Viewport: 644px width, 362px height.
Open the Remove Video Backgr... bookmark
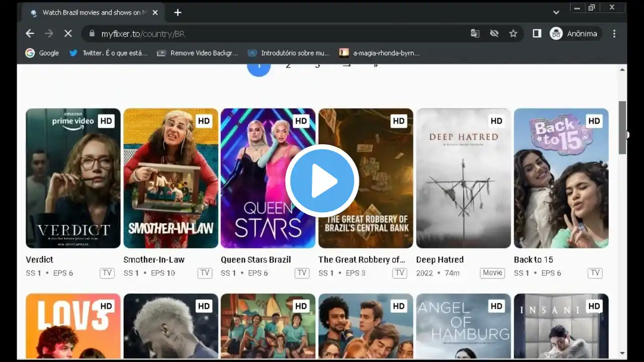click(197, 53)
